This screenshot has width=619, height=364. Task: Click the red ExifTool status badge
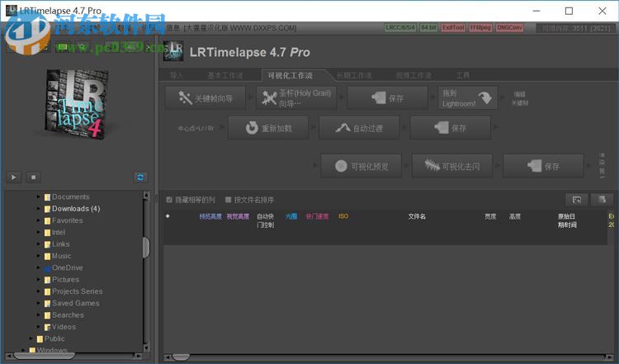tap(453, 27)
